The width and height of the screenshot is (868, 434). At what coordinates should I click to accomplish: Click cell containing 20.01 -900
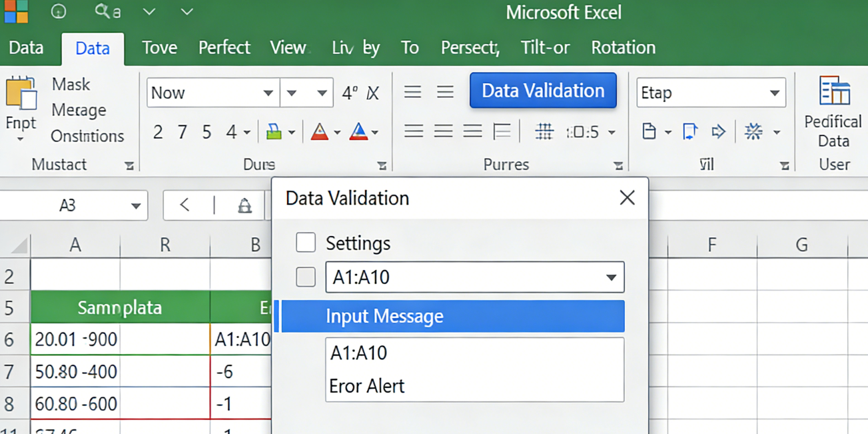75,339
